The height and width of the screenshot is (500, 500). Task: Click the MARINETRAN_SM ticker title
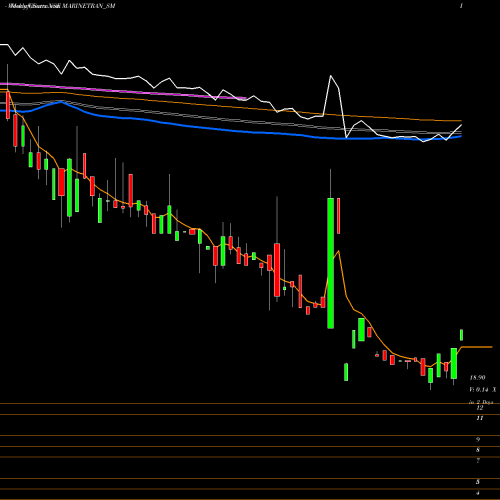tap(88, 6)
